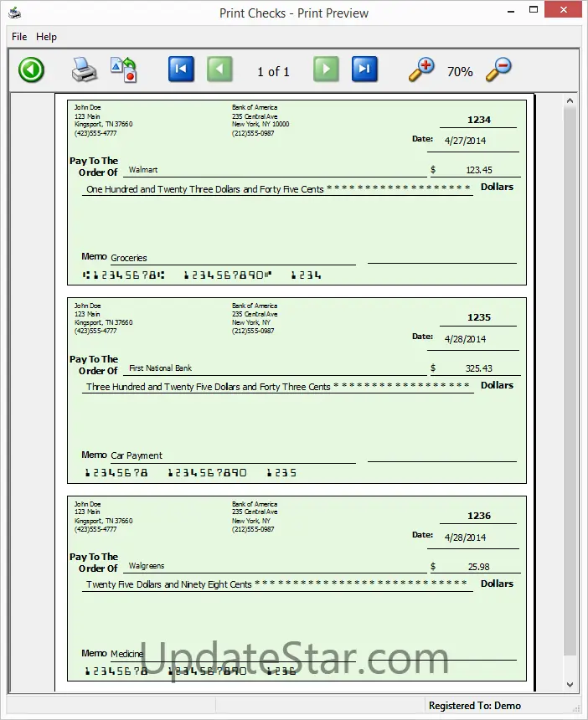588x720 pixels.
Task: Select check number 1236 at top right
Action: [479, 516]
